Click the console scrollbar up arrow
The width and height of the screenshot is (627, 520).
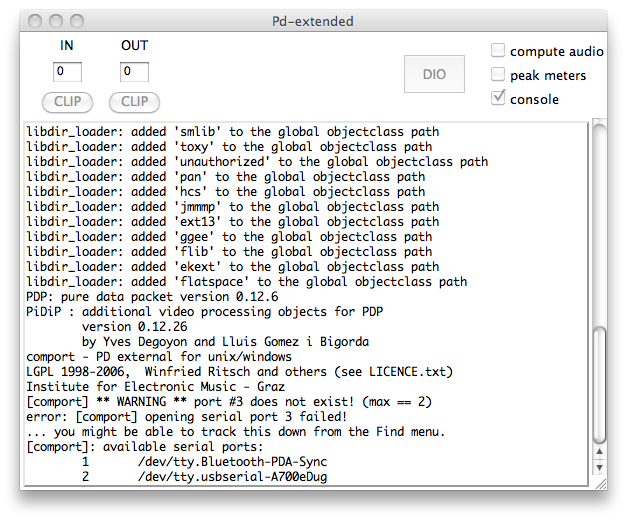[599, 450]
